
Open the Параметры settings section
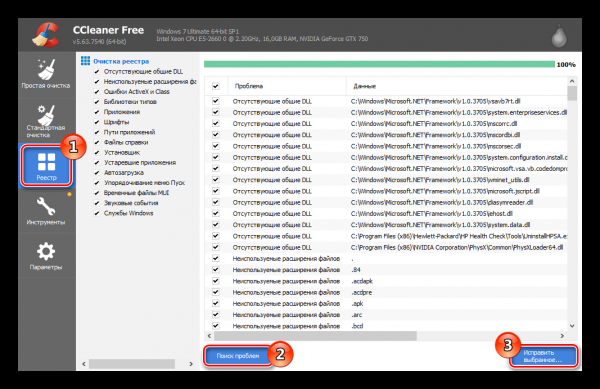[x=46, y=256]
